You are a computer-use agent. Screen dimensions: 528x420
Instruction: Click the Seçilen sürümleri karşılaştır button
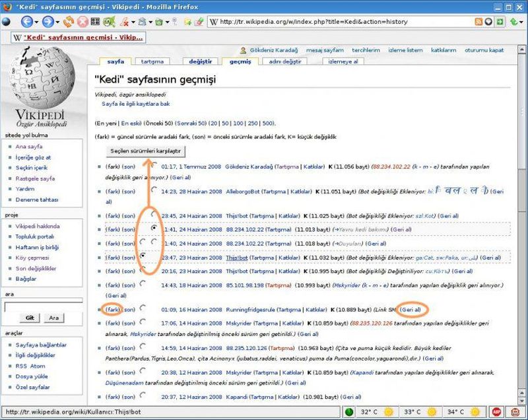[x=145, y=151]
